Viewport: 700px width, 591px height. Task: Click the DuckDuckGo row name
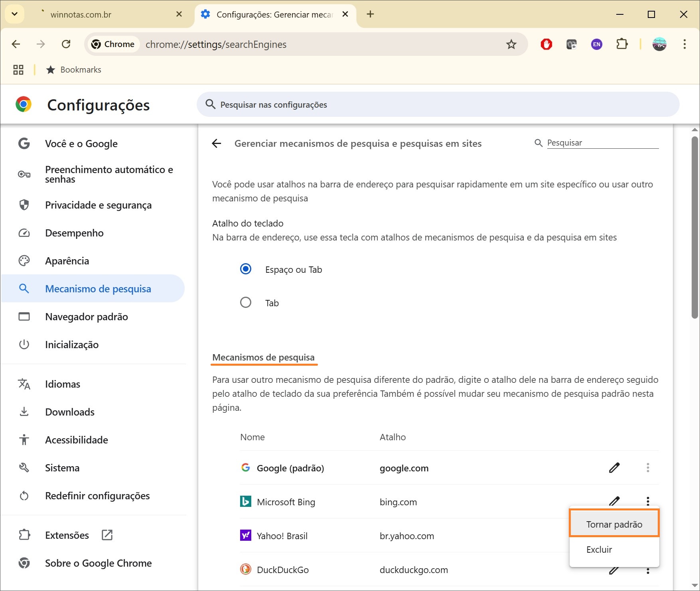tap(283, 570)
